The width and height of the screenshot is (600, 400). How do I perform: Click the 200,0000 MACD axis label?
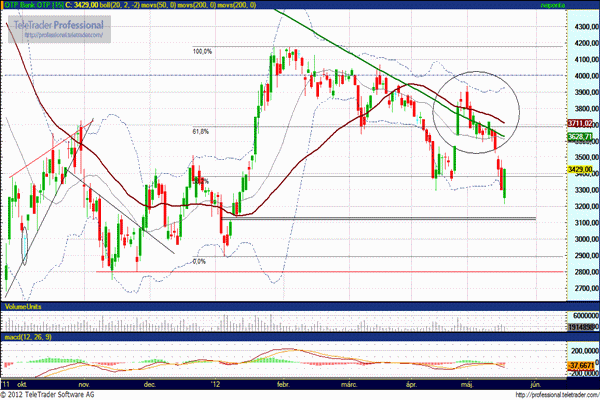pos(585,351)
